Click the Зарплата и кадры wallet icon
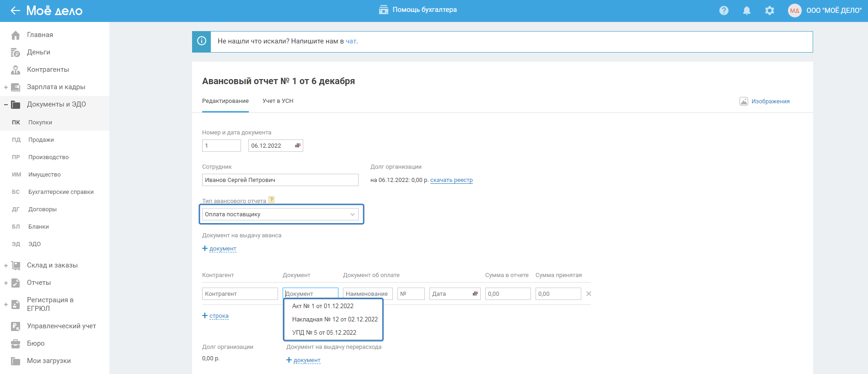The image size is (868, 374). point(16,87)
